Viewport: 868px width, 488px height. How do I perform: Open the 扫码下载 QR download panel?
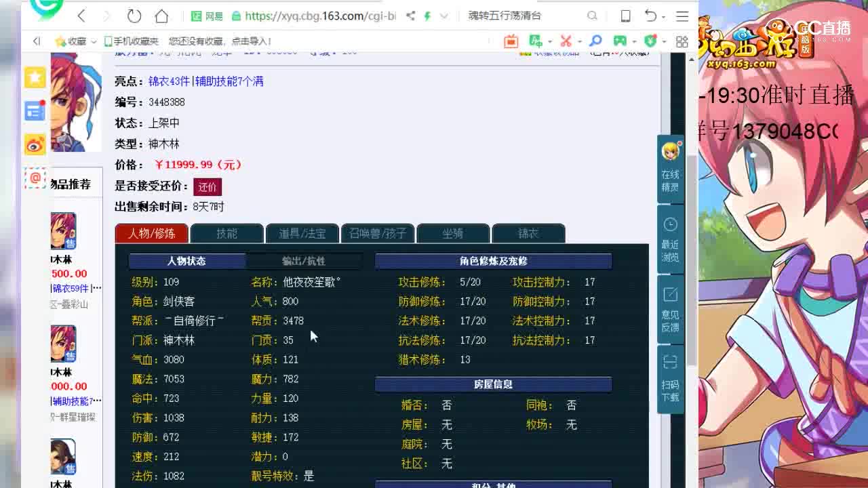tap(670, 379)
